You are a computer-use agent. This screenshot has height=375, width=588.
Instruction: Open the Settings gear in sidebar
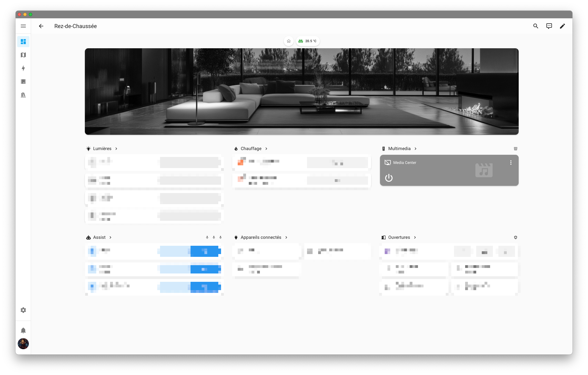point(23,310)
